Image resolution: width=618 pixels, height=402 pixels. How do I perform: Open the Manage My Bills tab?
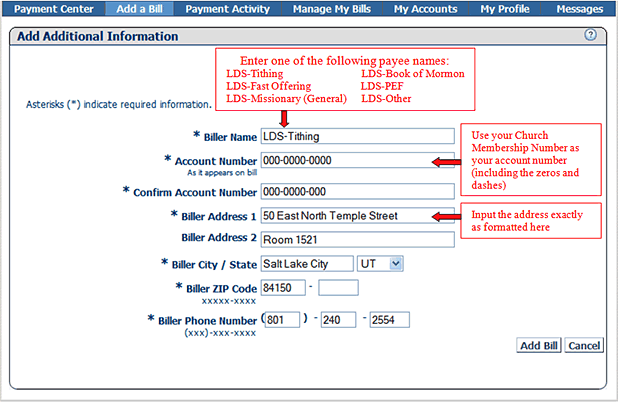tap(331, 9)
